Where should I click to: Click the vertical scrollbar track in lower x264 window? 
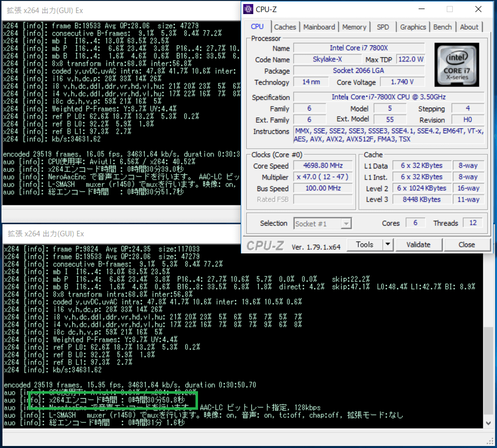(488, 336)
